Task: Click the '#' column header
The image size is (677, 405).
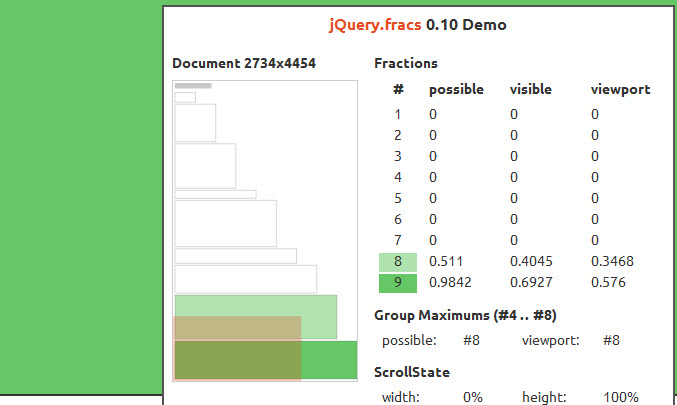Action: [398, 89]
